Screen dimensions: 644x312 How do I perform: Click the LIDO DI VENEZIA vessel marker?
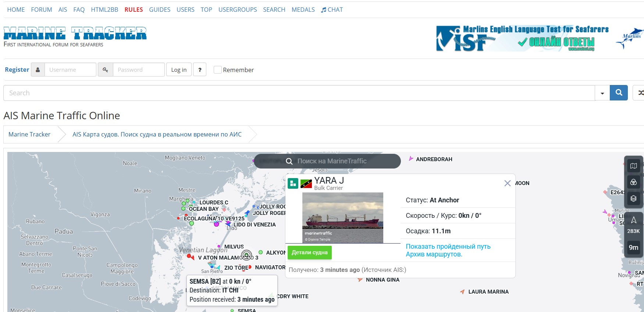228,224
